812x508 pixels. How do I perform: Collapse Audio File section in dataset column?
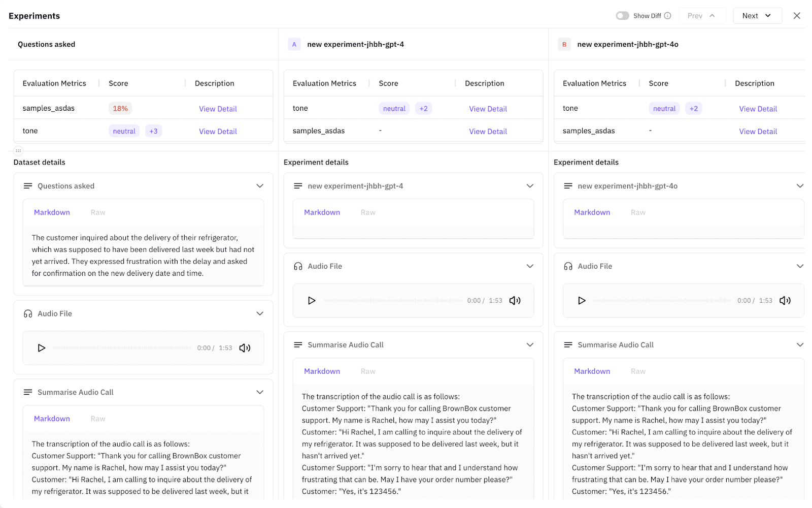tap(260, 313)
